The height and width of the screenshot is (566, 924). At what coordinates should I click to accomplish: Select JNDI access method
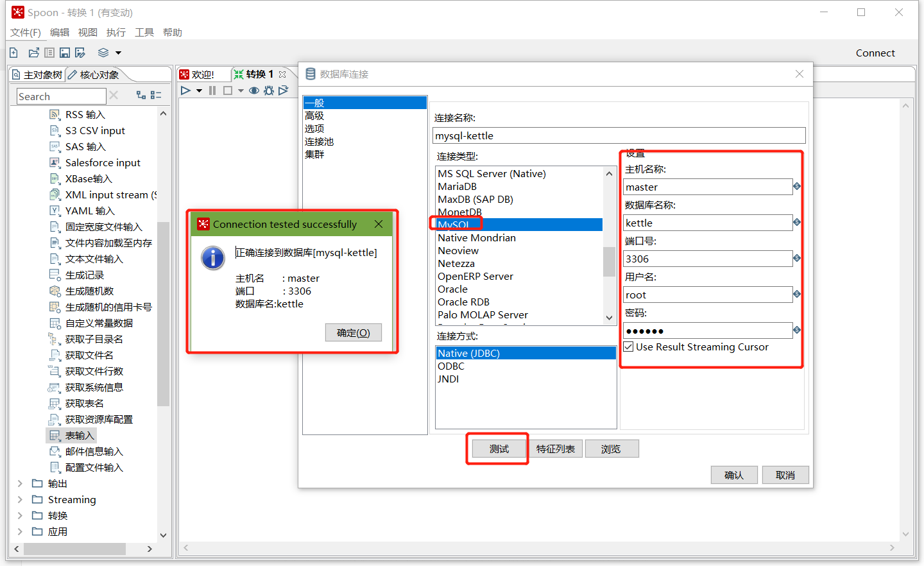[x=449, y=379]
